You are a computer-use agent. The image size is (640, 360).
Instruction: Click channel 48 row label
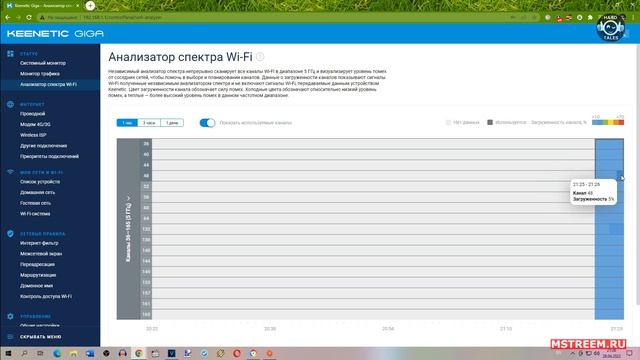[x=146, y=176]
